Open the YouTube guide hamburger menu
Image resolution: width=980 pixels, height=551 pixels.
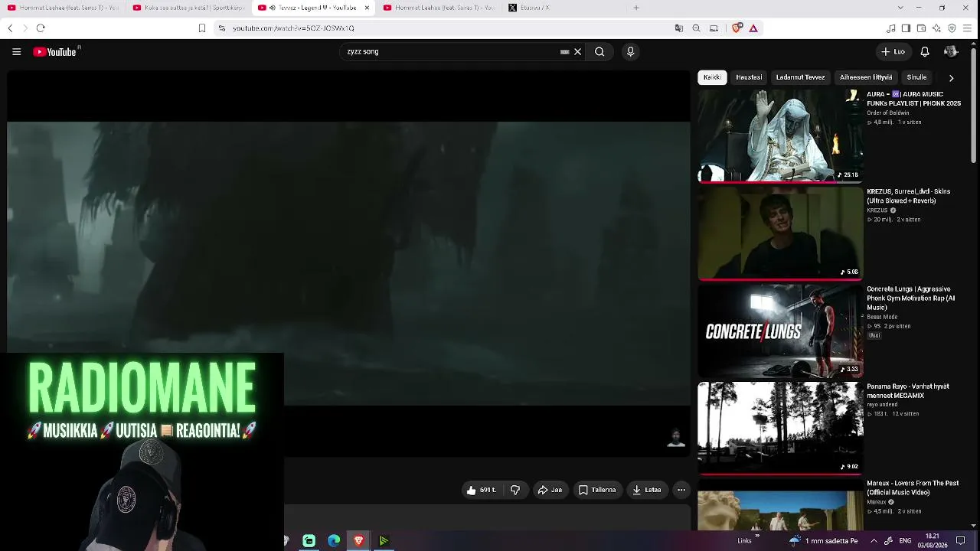coord(16,52)
